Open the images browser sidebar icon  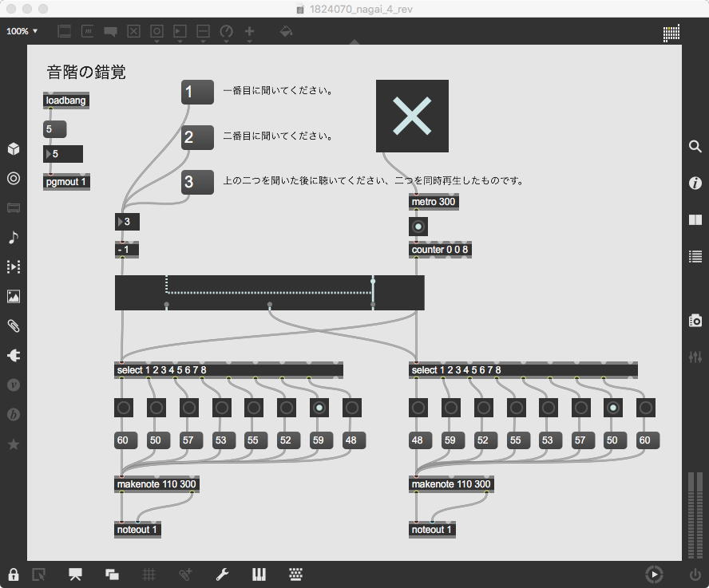(14, 297)
